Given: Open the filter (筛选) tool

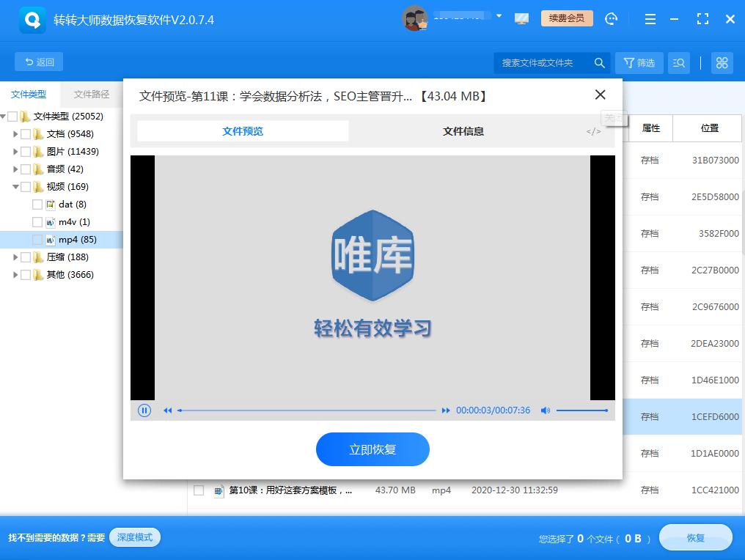Looking at the screenshot, I should tap(638, 62).
